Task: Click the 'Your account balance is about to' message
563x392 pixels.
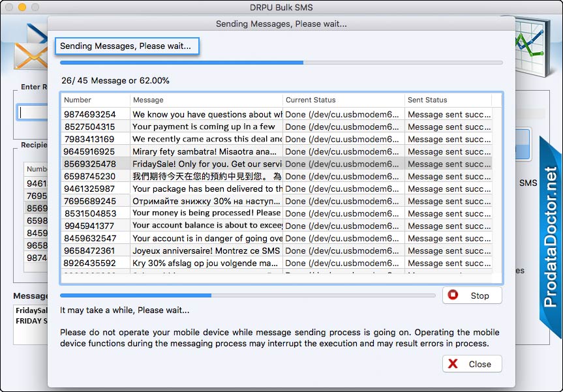Action: coord(207,226)
